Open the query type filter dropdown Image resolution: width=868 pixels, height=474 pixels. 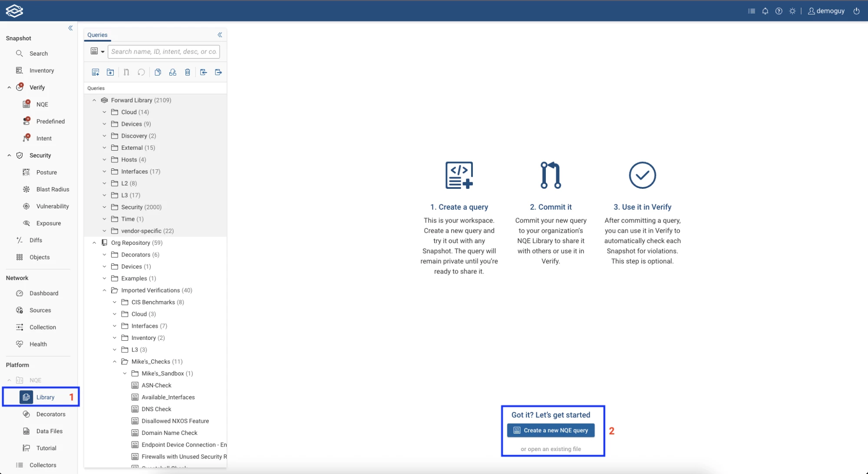coord(97,51)
